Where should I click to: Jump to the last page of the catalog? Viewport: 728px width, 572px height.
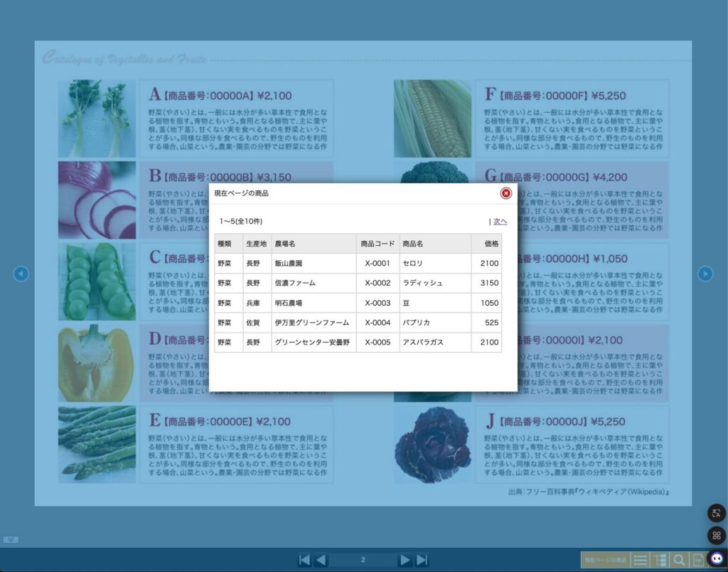pyautogui.click(x=422, y=560)
